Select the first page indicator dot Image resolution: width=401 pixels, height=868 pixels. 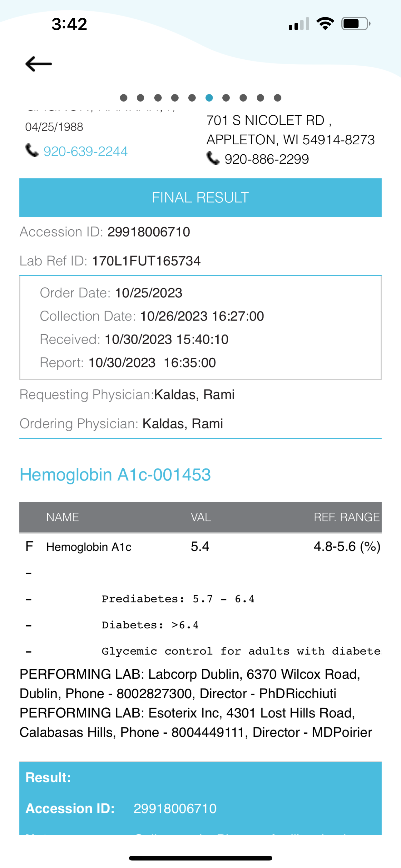point(124,98)
